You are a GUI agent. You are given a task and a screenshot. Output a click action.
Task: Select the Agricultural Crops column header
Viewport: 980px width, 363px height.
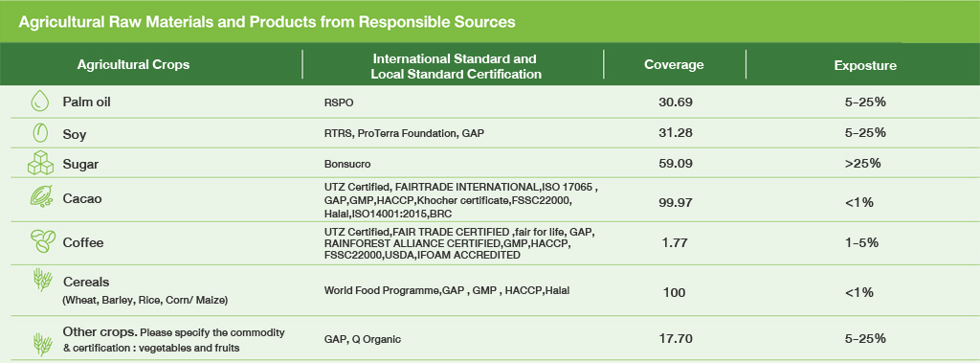133,65
